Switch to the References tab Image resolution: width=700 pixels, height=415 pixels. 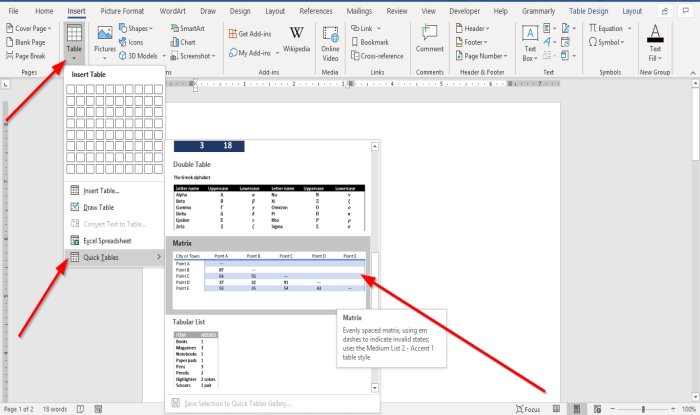click(316, 11)
